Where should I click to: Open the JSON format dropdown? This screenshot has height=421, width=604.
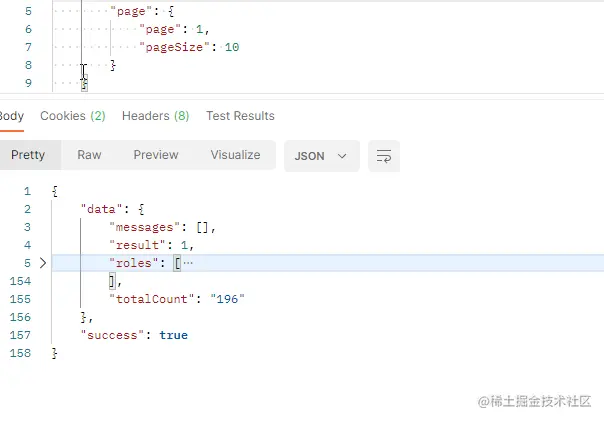click(x=322, y=156)
